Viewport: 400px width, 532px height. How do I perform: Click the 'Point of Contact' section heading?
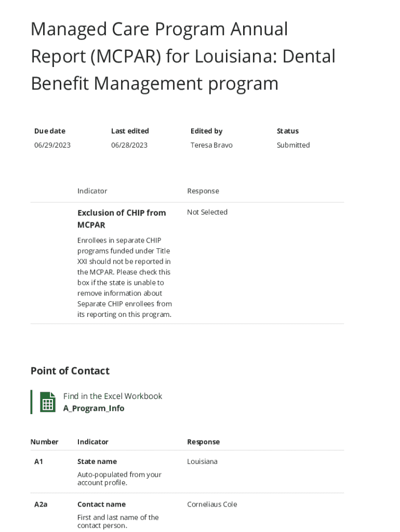click(70, 370)
